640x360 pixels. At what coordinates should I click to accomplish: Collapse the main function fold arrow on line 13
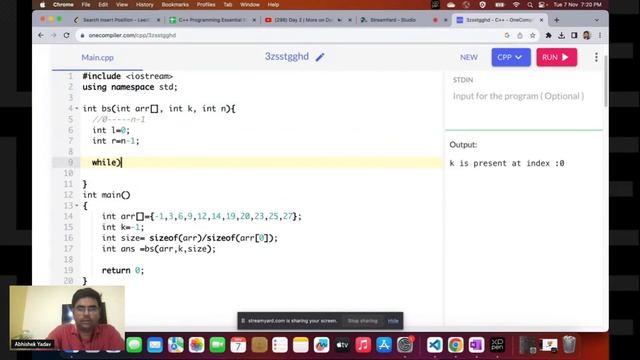point(77,205)
